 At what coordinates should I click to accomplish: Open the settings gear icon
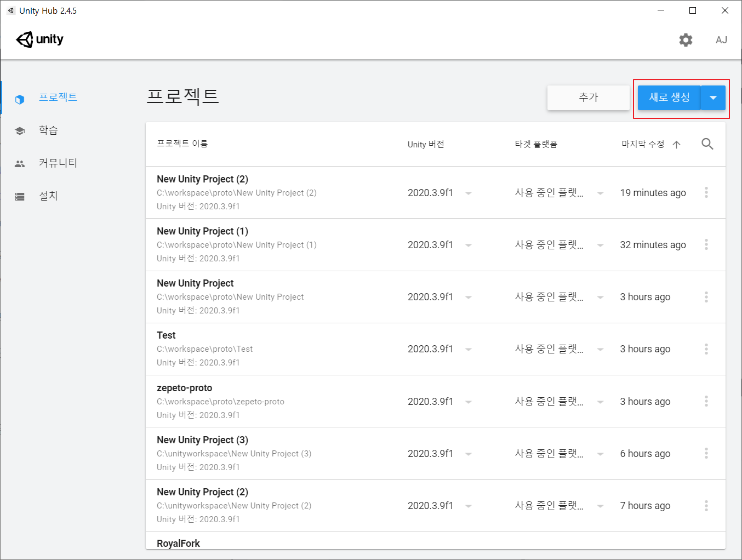[x=686, y=40]
